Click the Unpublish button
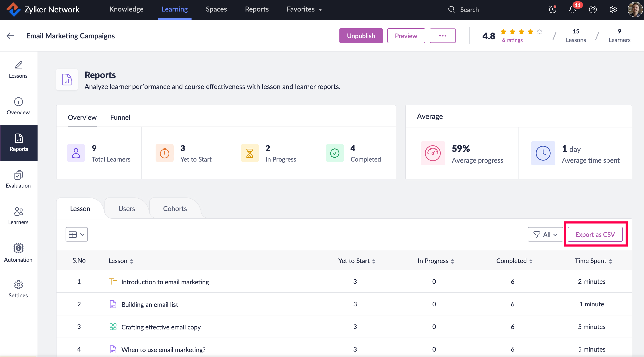 (x=360, y=36)
